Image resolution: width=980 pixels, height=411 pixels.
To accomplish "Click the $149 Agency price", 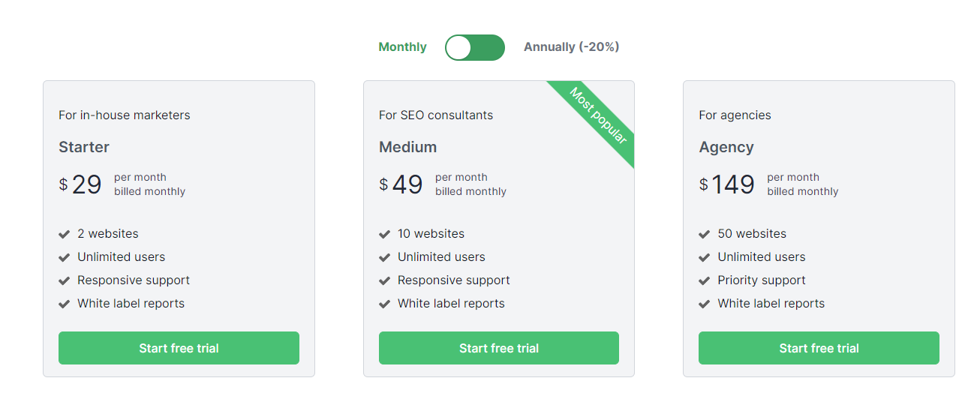I will coord(727,184).
